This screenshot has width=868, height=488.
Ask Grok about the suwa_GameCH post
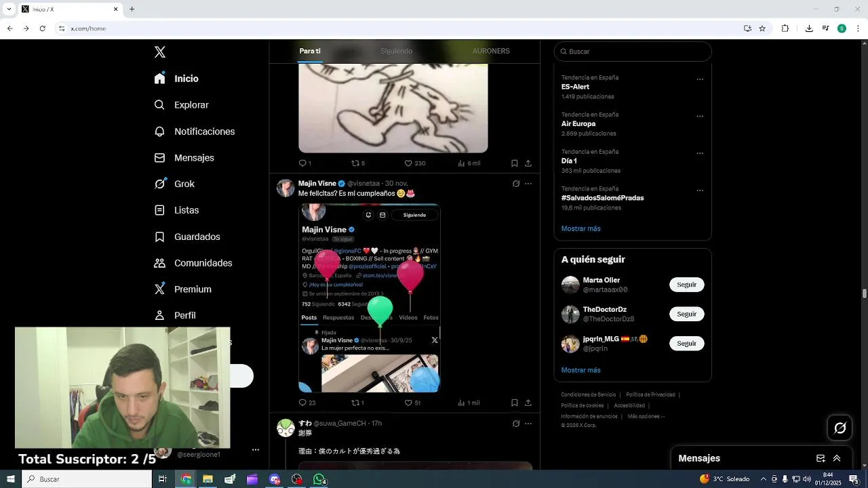(516, 424)
